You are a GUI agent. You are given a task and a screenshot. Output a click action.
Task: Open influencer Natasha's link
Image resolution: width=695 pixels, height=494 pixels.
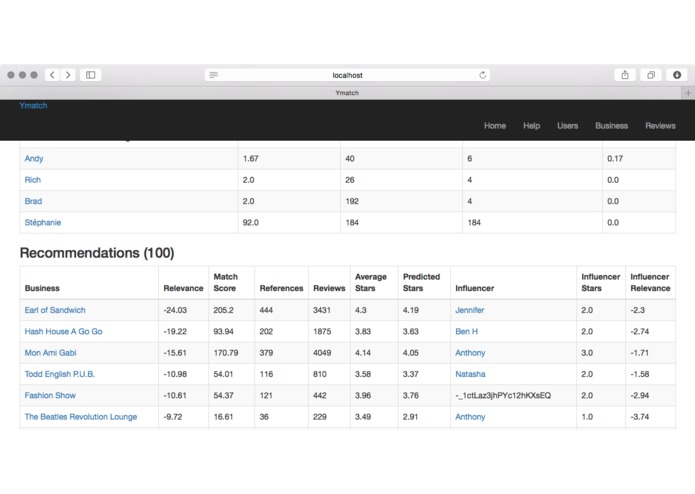point(470,374)
